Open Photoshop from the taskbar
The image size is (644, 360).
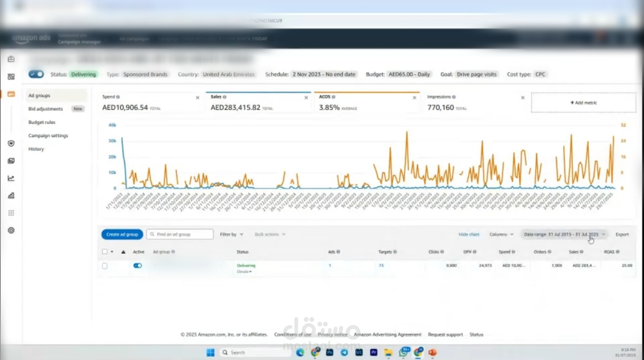pyautogui.click(x=330, y=352)
